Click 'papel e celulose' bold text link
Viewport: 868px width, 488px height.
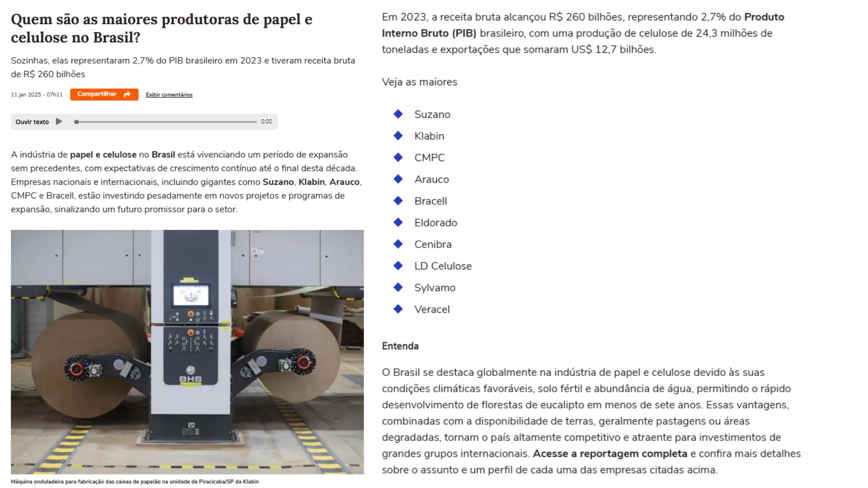pyautogui.click(x=103, y=155)
